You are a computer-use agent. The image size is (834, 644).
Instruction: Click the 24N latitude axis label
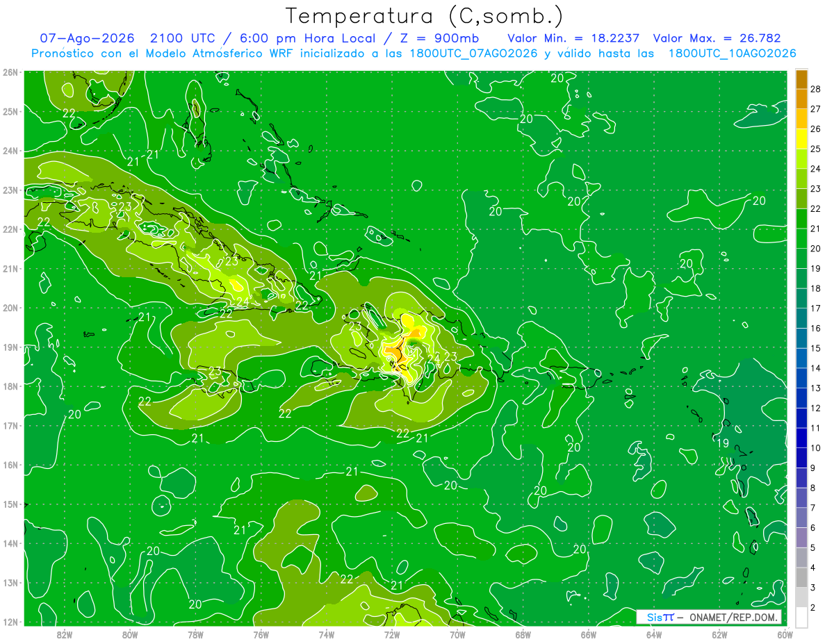(10, 151)
